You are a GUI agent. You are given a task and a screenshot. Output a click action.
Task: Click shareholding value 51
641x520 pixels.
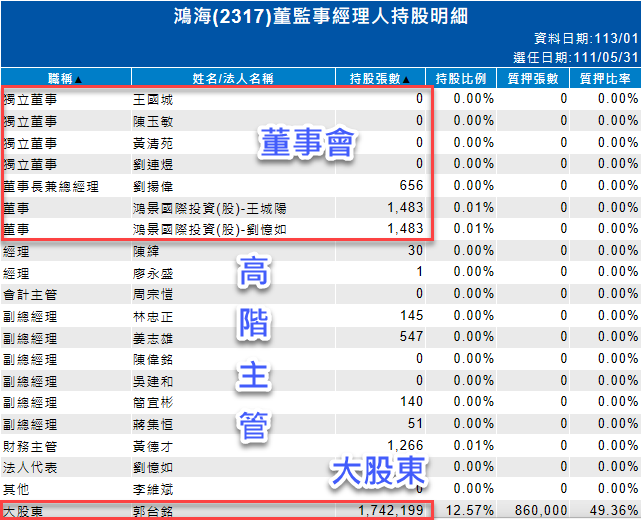(x=415, y=423)
